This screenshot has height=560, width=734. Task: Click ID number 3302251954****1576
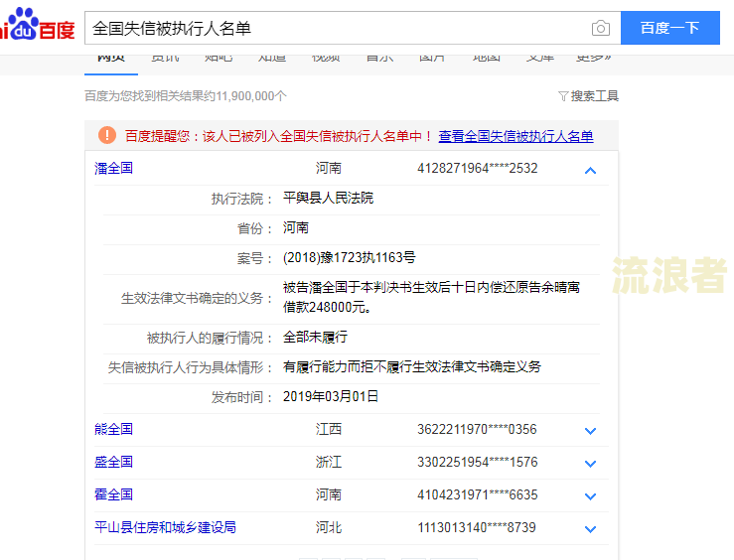pyautogui.click(x=478, y=462)
